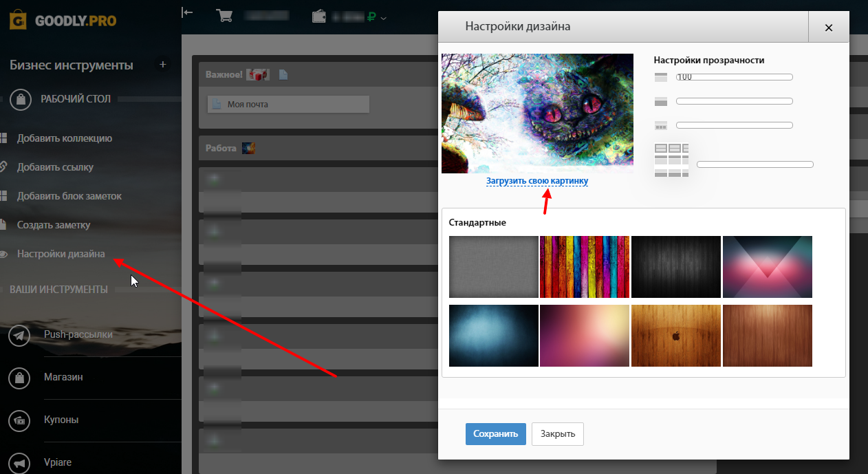This screenshot has width=868, height=474.
Task: Click the Cheshire cat preview image
Action: [537, 114]
